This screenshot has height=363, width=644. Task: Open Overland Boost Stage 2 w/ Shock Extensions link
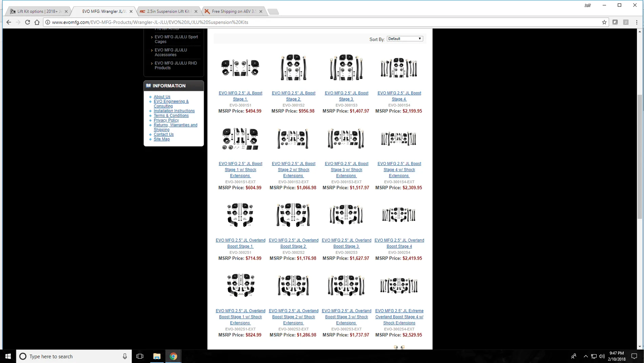pyautogui.click(x=294, y=317)
